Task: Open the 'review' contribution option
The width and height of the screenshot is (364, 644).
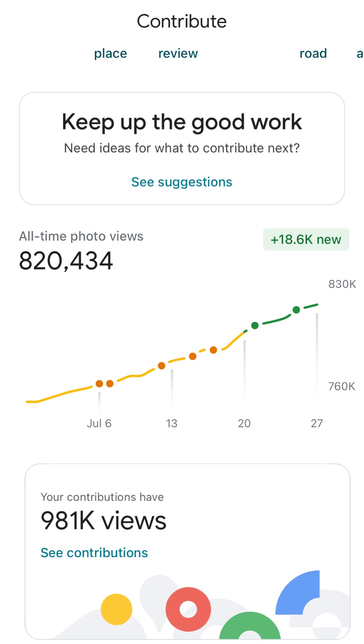Action: [178, 53]
